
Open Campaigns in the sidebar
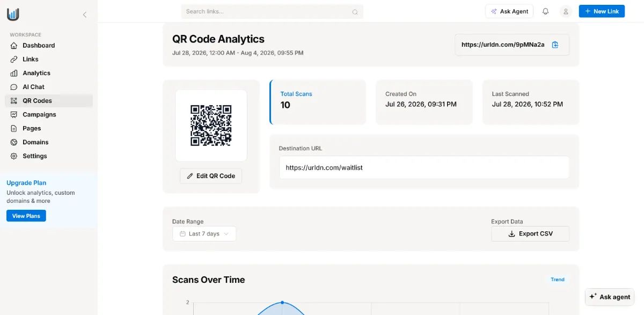(x=48, y=114)
